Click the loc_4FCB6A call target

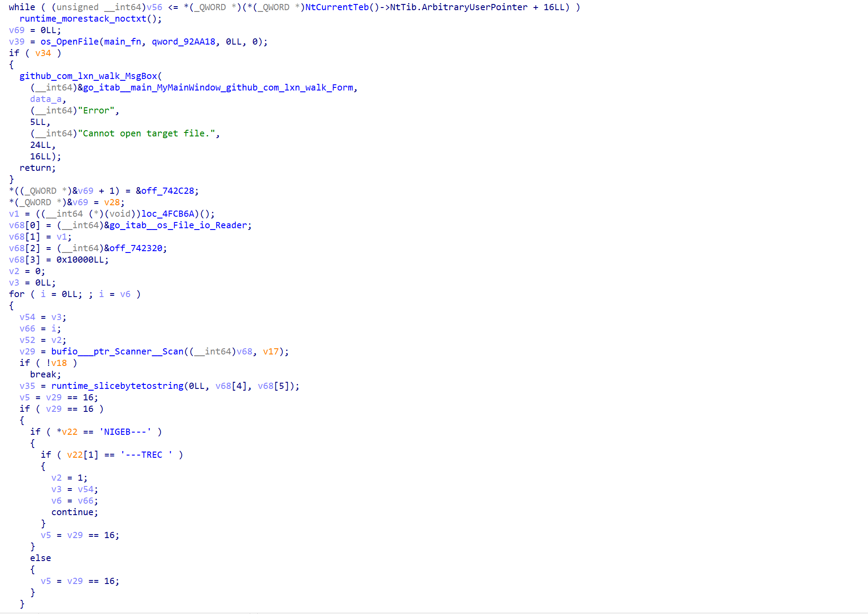coord(167,214)
